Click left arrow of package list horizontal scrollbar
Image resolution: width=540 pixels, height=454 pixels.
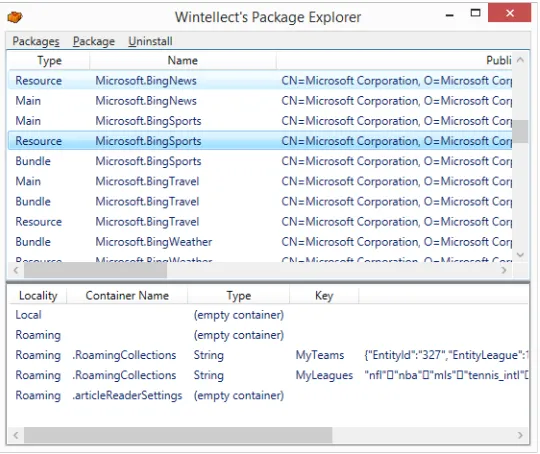16,270
